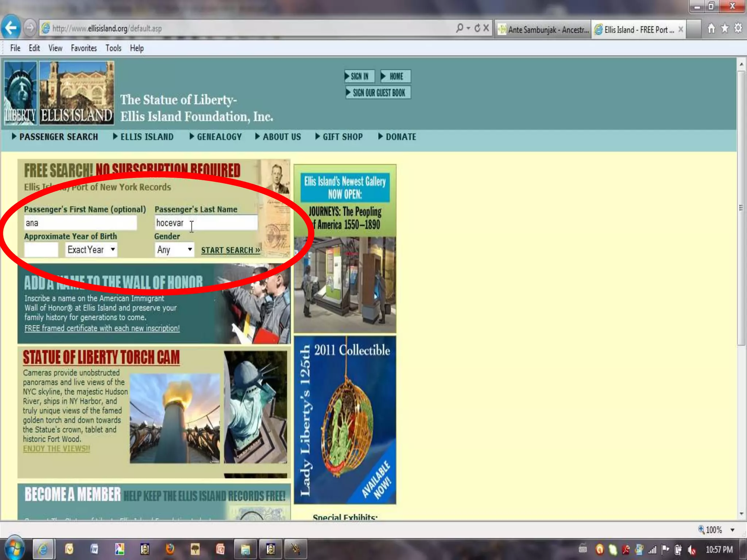Open Favorites star icon

tap(725, 28)
